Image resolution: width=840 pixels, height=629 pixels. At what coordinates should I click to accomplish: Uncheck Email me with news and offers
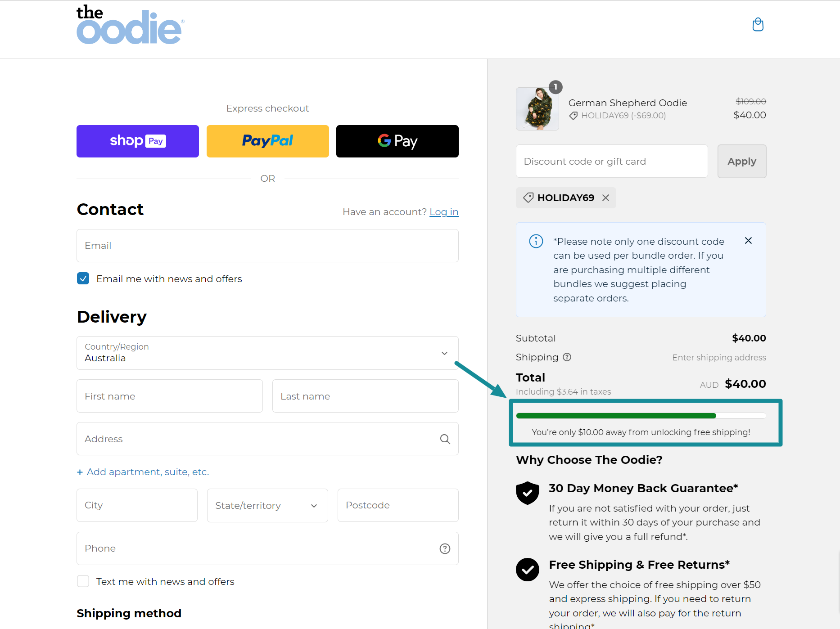point(83,279)
